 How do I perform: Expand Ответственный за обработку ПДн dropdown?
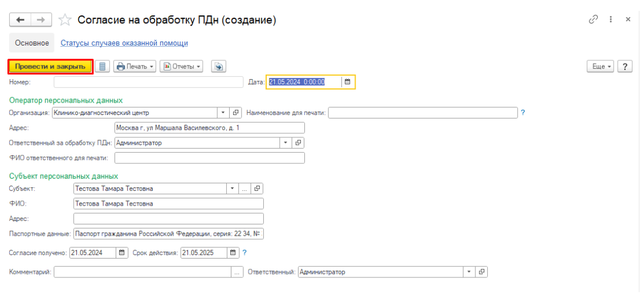[x=286, y=143]
